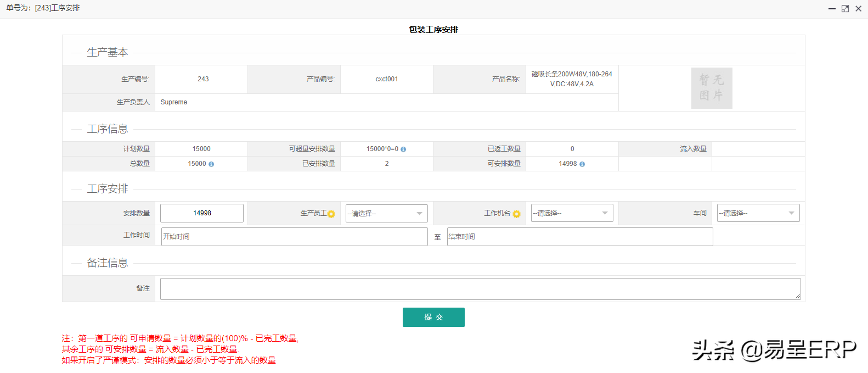The width and height of the screenshot is (868, 373).
Task: Click gear icon beside 生产员工 label
Action: click(x=331, y=214)
